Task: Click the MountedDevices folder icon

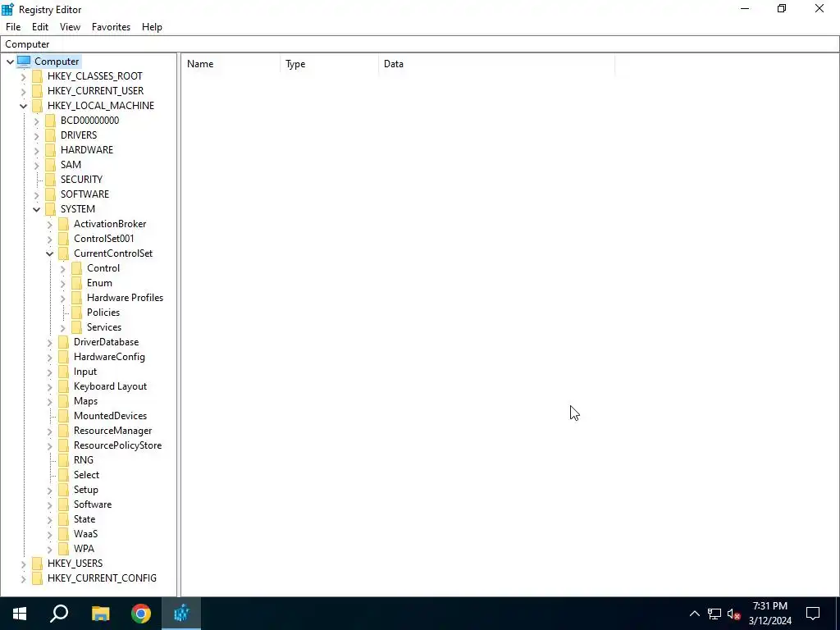Action: pos(63,416)
